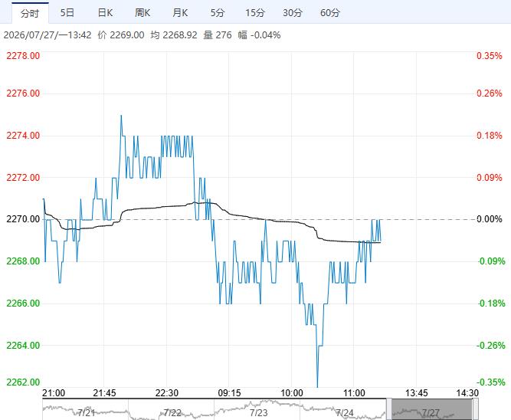This screenshot has width=511, height=420.
Task: Click the price low spike near 2262
Action: coord(317,386)
